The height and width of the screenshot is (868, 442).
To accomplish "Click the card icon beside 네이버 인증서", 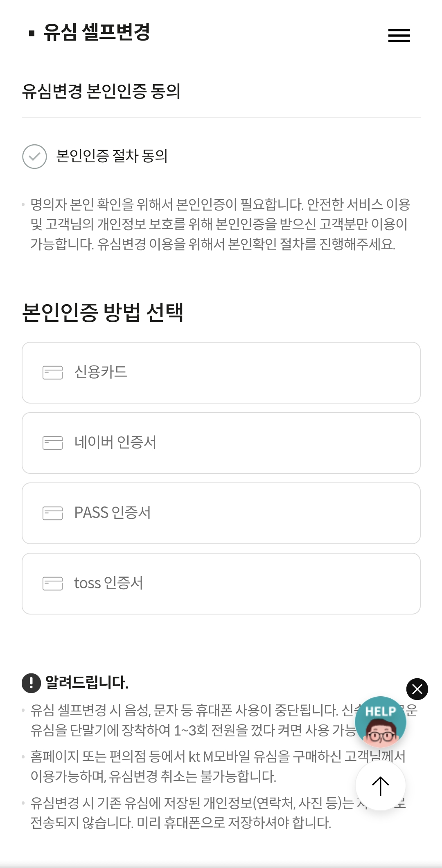I will tap(52, 443).
